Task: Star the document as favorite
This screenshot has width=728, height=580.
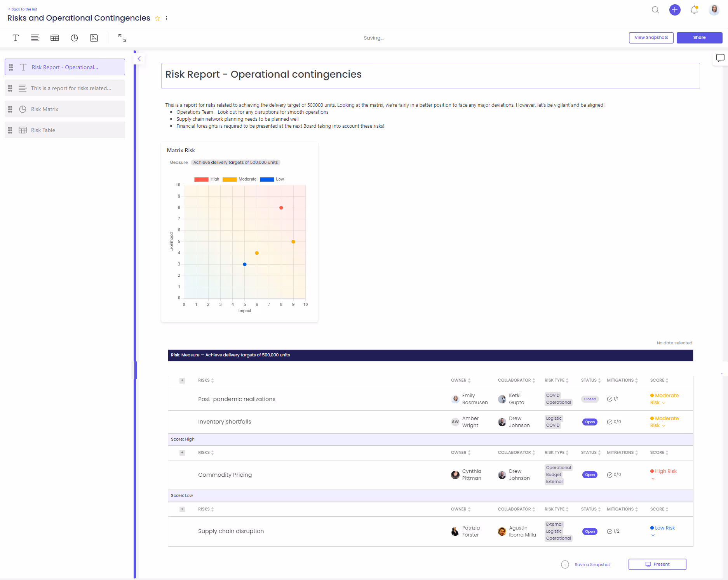Action: pos(157,18)
